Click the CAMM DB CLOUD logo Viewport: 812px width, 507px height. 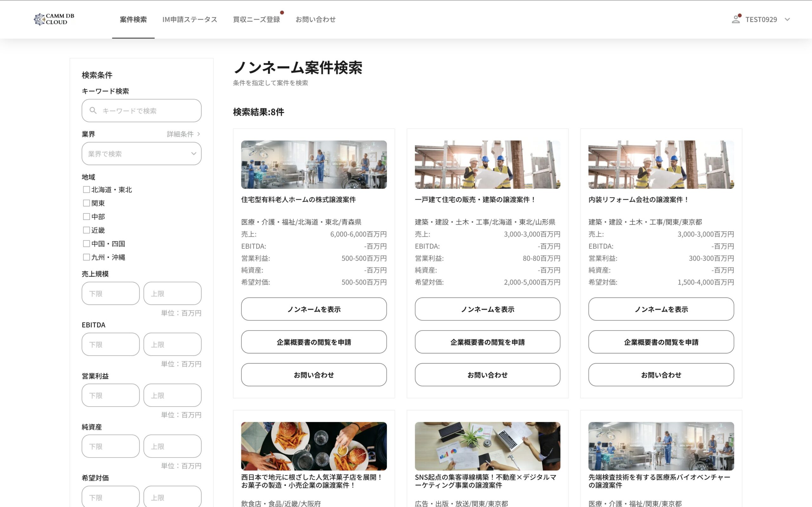tap(54, 19)
